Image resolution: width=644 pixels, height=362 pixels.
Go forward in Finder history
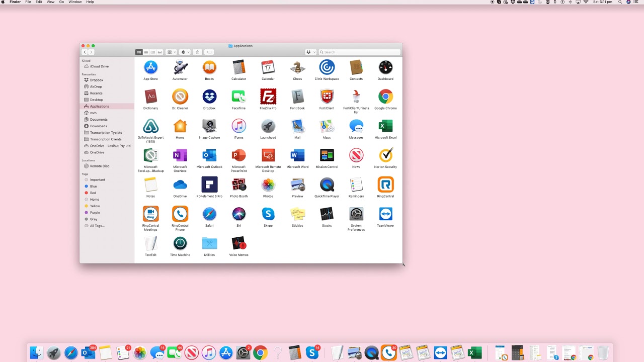coord(91,52)
